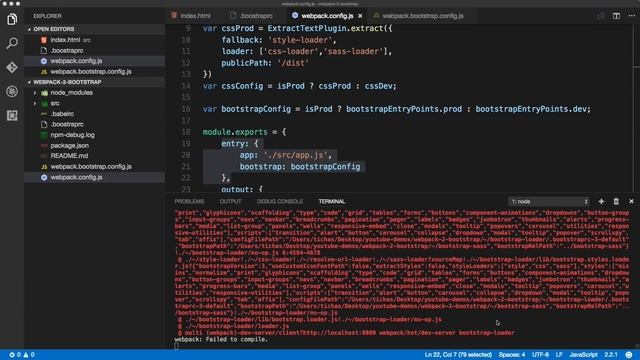Image resolution: width=640 pixels, height=360 pixels.
Task: Click the 2.2.1 version in status bar
Action: point(611,355)
